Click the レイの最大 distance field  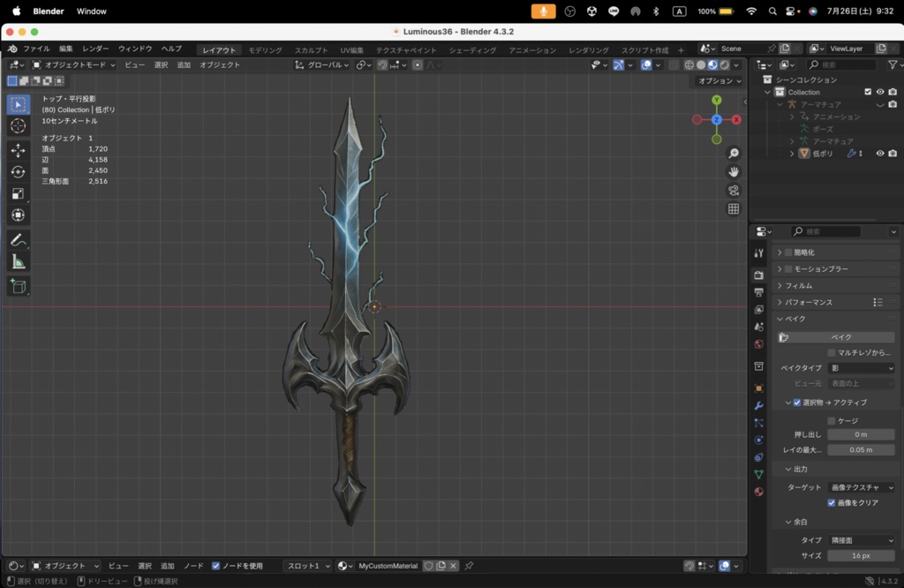[861, 449]
